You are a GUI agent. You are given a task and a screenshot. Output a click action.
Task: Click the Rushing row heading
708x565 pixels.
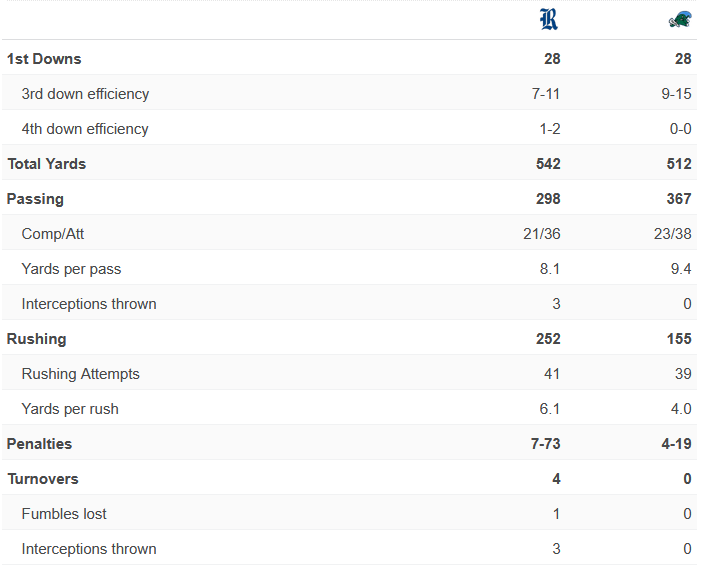click(37, 339)
